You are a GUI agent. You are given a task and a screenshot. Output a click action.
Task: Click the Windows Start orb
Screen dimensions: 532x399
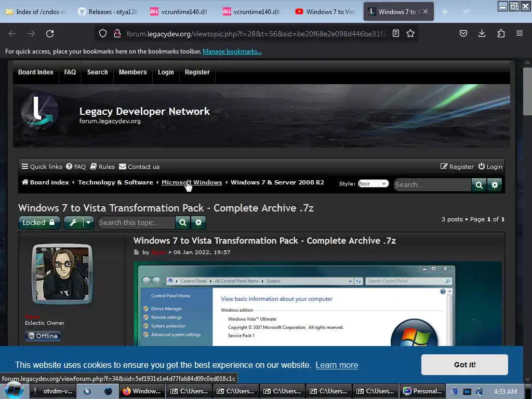[x=14, y=390]
